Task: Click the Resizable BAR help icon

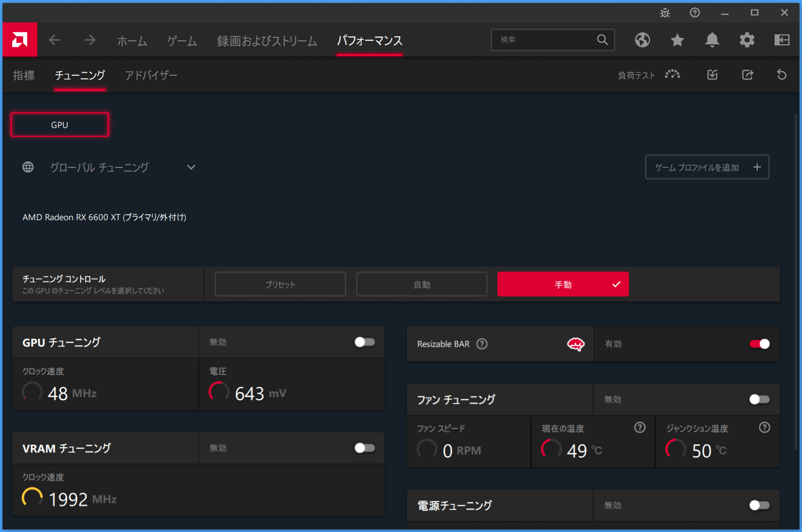Action: click(482, 344)
